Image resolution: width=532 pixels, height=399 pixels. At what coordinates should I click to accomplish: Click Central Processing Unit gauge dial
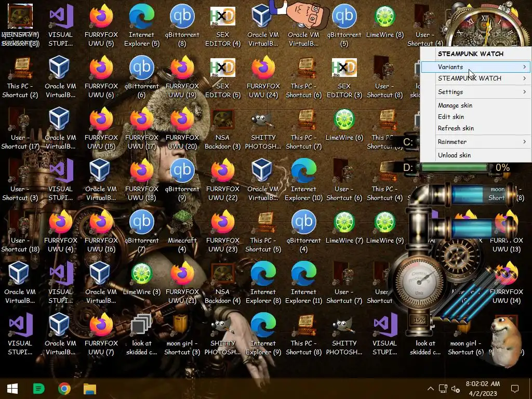[419, 281]
